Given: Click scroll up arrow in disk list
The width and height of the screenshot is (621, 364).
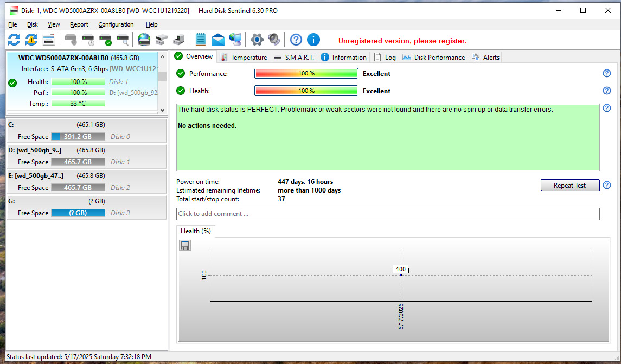Looking at the screenshot, I should pyautogui.click(x=162, y=56).
